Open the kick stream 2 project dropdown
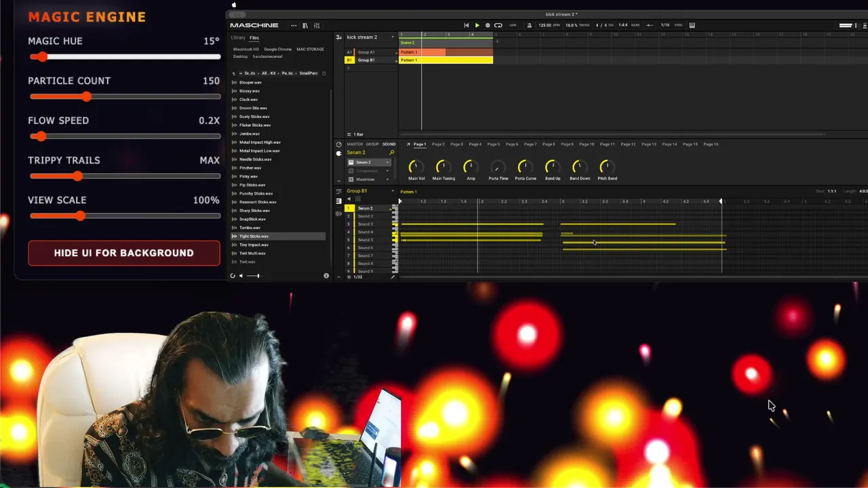The width and height of the screenshot is (868, 488). pyautogui.click(x=392, y=37)
